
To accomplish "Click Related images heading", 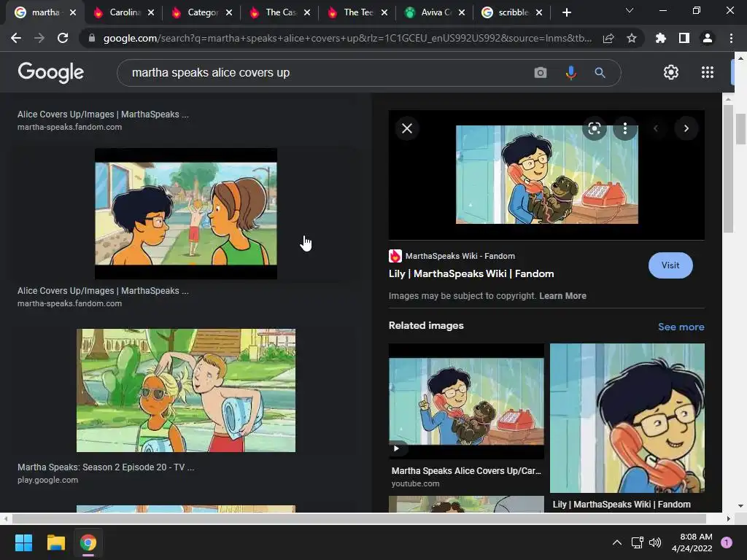I will pos(426,325).
